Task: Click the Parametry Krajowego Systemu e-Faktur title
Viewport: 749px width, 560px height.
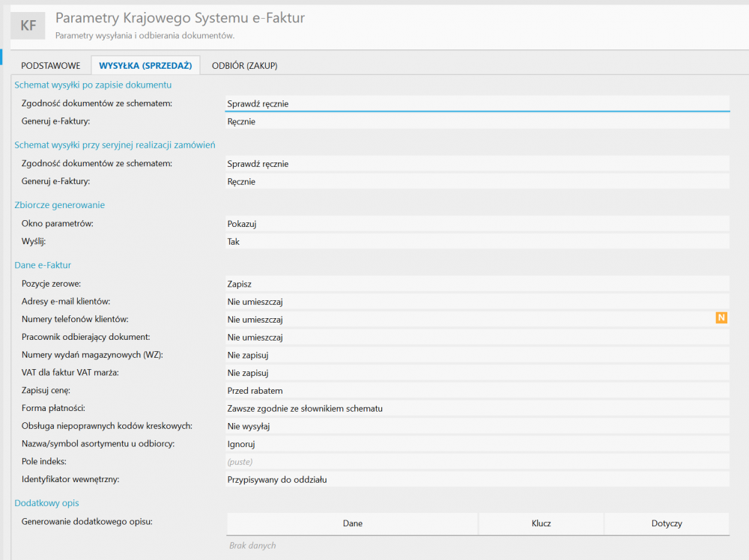Action: [180, 18]
